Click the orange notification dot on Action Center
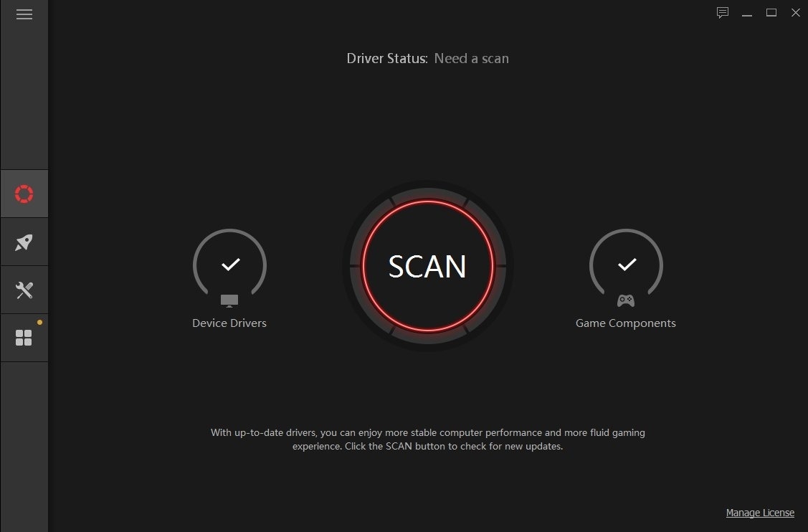Image resolution: width=808 pixels, height=532 pixels. [x=39, y=323]
